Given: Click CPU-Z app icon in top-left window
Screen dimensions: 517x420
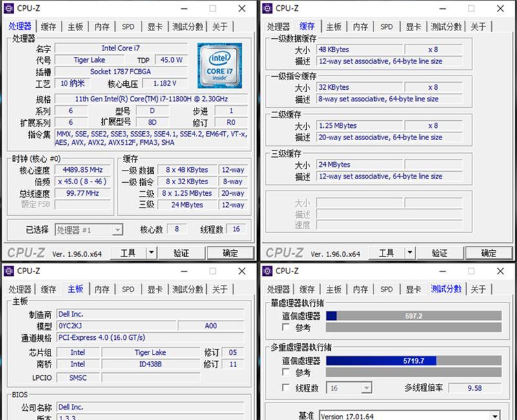Looking at the screenshot, I should 8,8.
